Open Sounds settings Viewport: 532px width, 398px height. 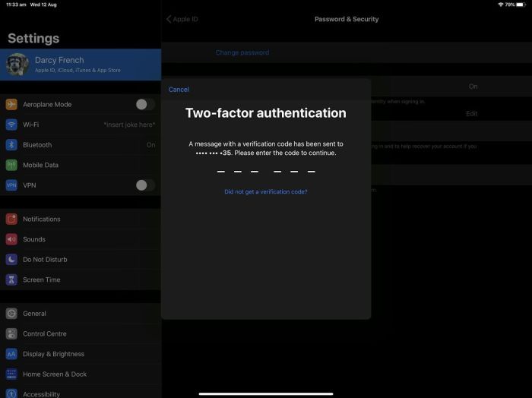(x=81, y=239)
